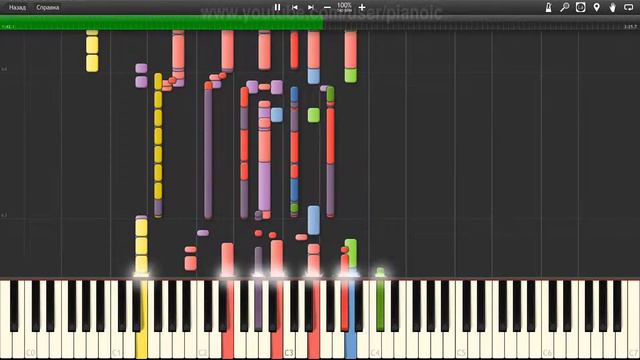The width and height of the screenshot is (640, 360).
Task: Pause the song playback
Action: click(278, 7)
